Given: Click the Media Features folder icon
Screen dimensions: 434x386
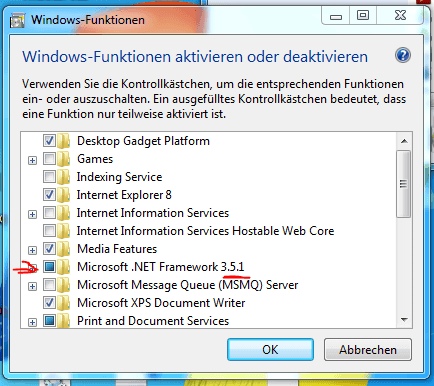Looking at the screenshot, I should [63, 249].
